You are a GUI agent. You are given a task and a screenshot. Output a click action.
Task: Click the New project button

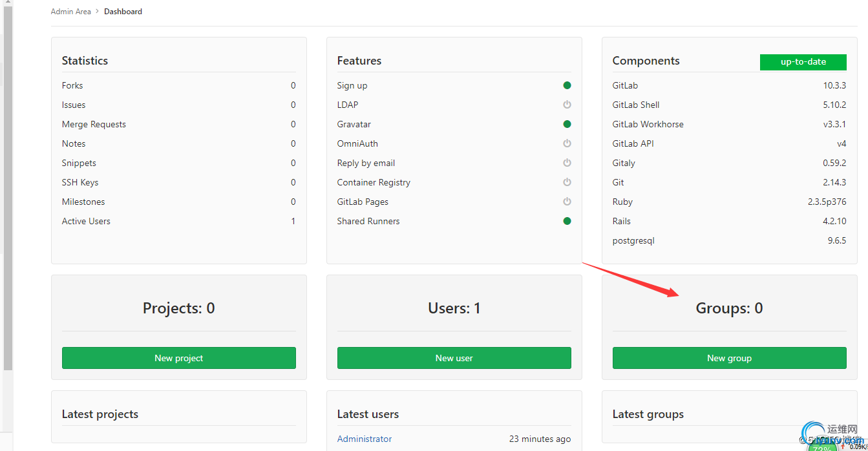pos(179,358)
